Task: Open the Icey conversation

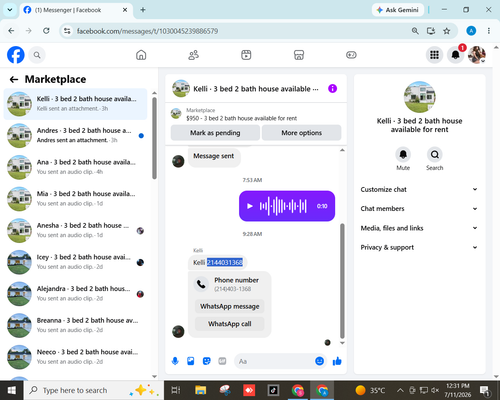Action: coord(75,262)
